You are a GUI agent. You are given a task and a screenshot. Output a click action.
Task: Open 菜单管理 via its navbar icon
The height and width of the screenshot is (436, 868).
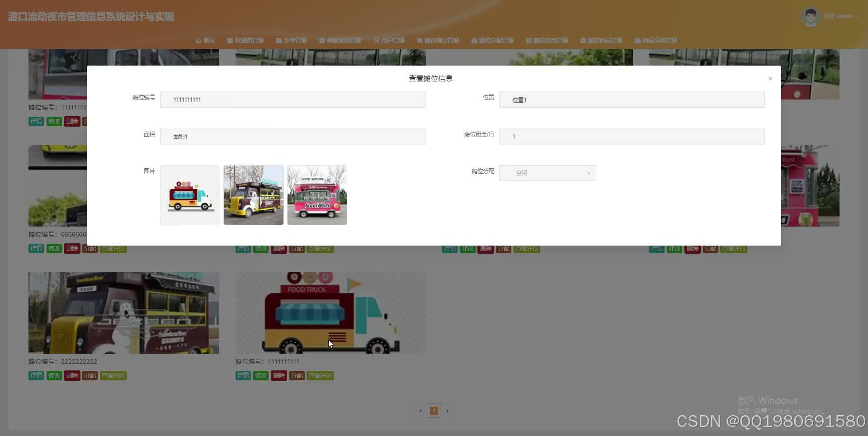pos(278,40)
